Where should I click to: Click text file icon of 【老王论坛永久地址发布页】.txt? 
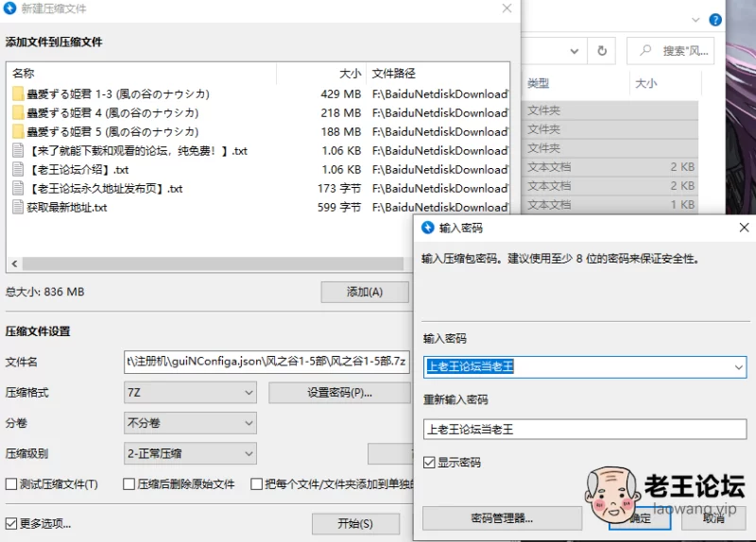click(18, 188)
